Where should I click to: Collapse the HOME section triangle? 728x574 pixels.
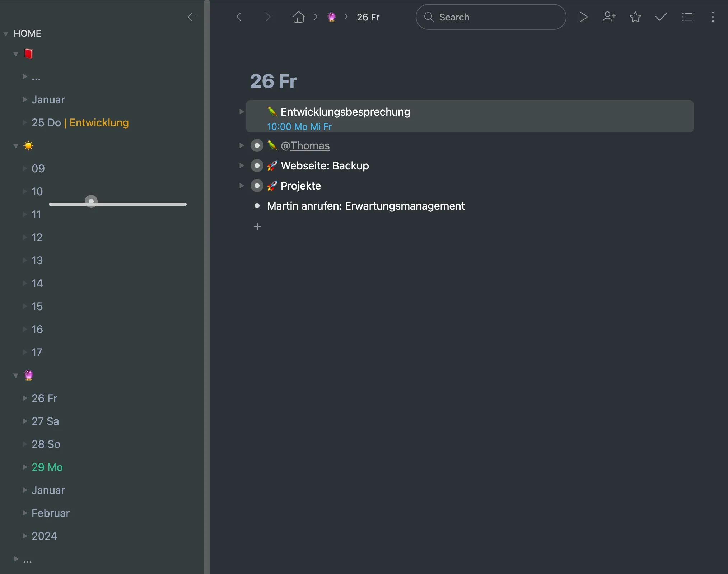click(5, 33)
